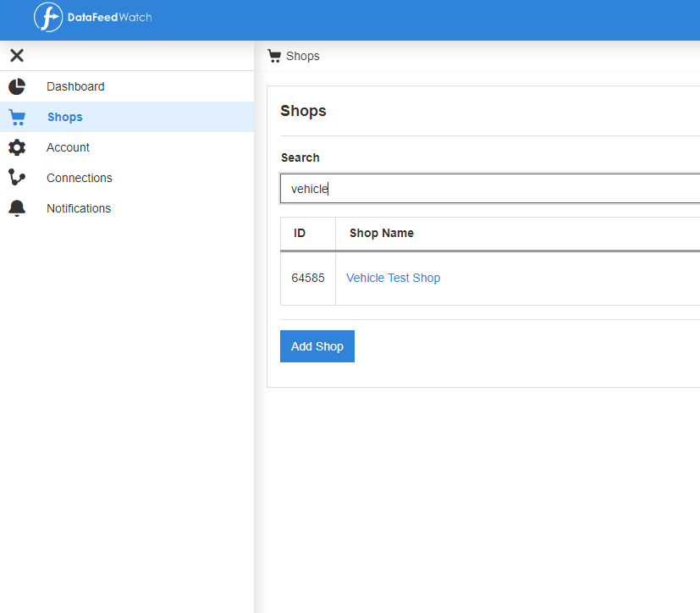The image size is (700, 613).
Task: Click the Notifications bell icon
Action: click(17, 208)
